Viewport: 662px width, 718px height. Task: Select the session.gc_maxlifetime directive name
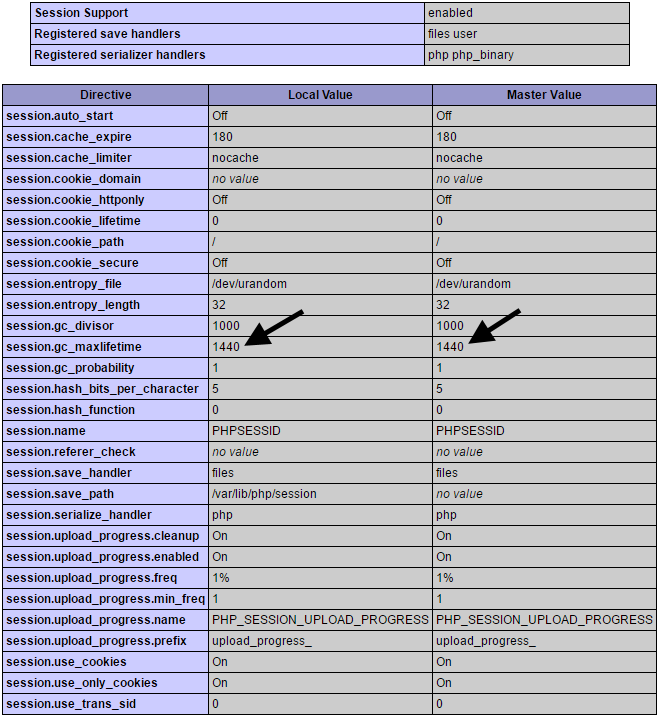coord(74,347)
